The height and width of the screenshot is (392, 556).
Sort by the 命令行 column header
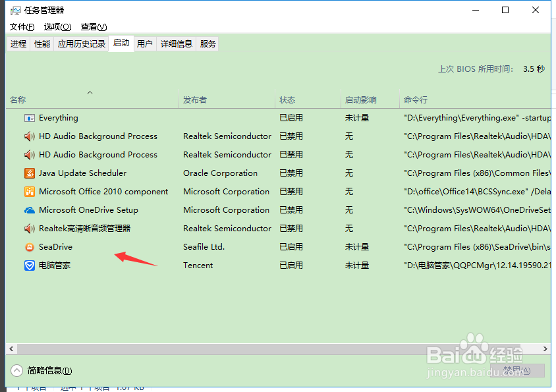[x=475, y=98]
